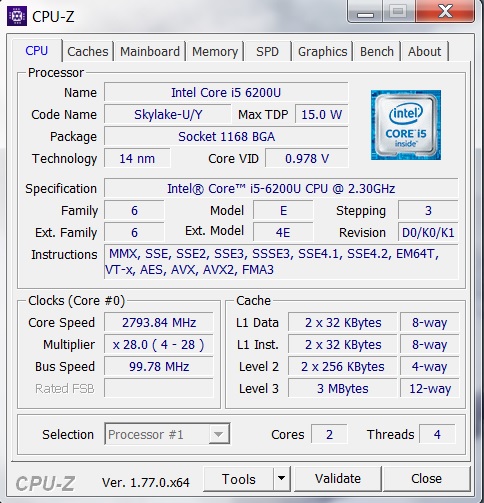Open the Mainboard tab

(150, 51)
